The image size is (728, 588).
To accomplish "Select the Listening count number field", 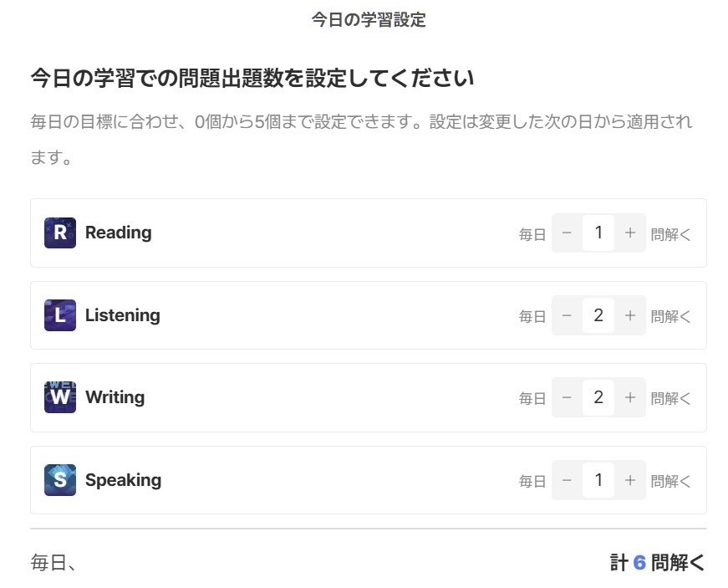I will [598, 315].
